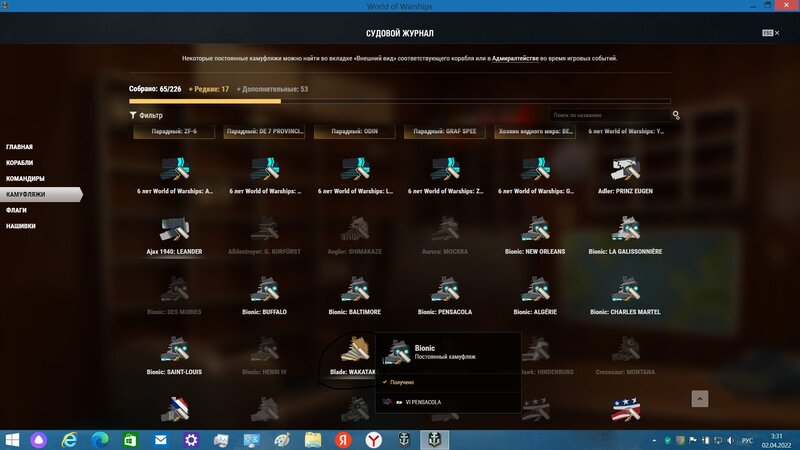Open Microsoft Edge from the taskbar

pyautogui.click(x=99, y=440)
